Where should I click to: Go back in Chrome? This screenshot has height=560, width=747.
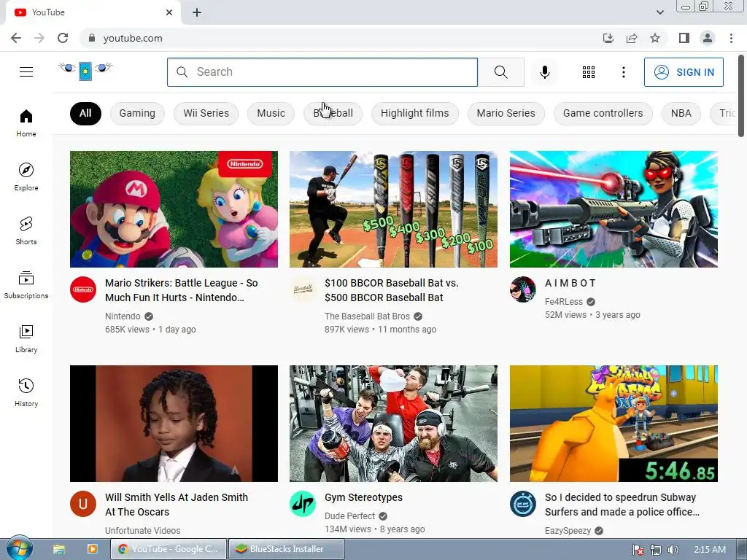[x=16, y=38]
